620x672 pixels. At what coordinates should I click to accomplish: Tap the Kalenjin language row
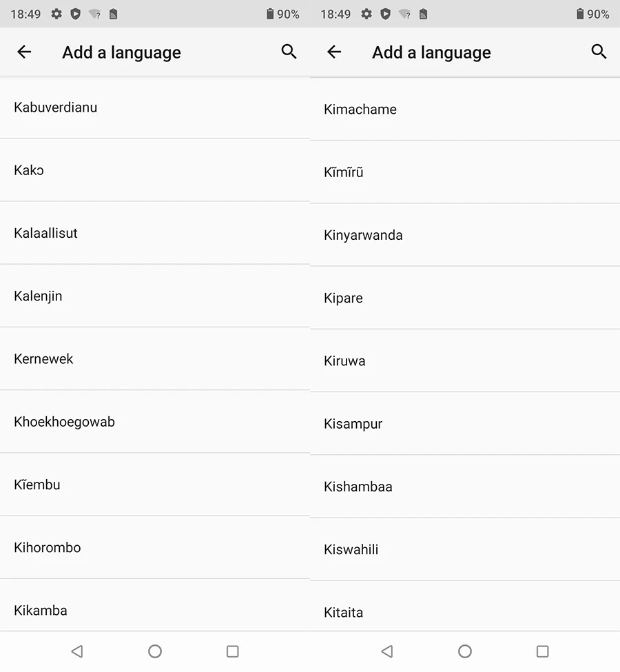(x=39, y=296)
